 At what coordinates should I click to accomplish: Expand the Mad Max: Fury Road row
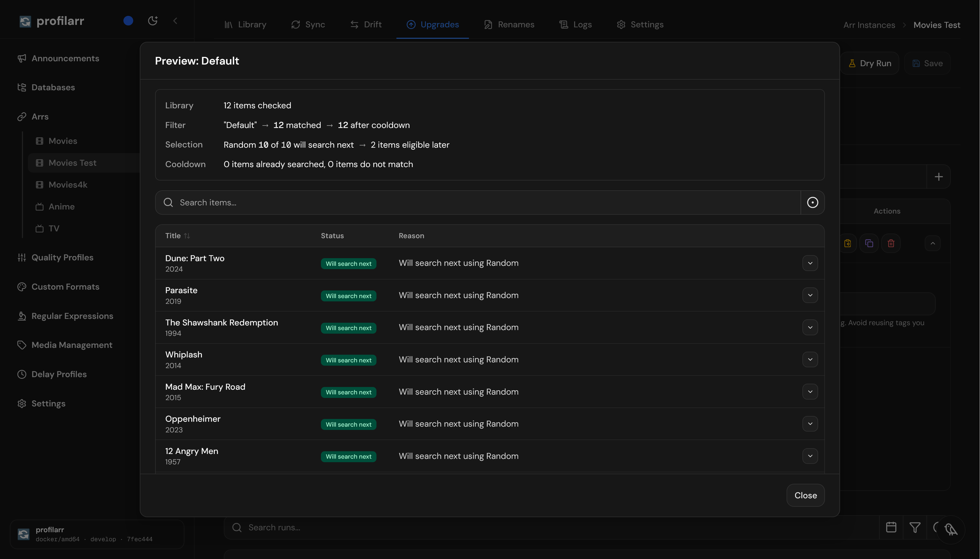(810, 392)
